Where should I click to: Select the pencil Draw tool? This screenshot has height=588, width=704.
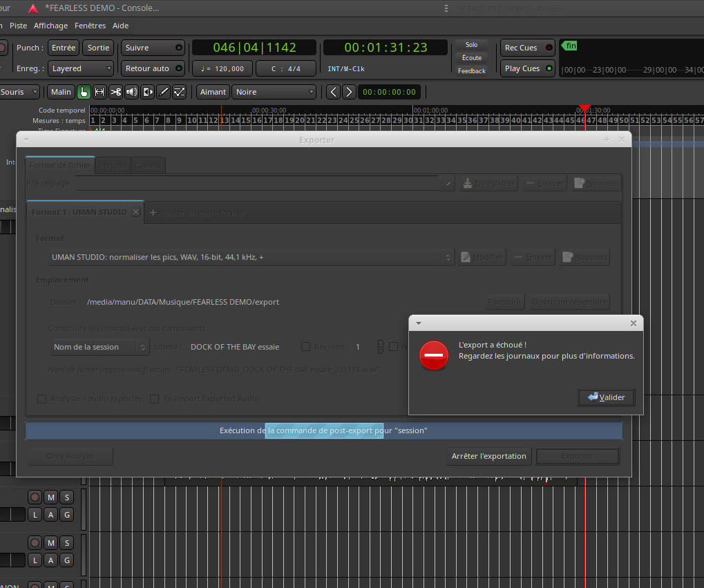pyautogui.click(x=164, y=92)
